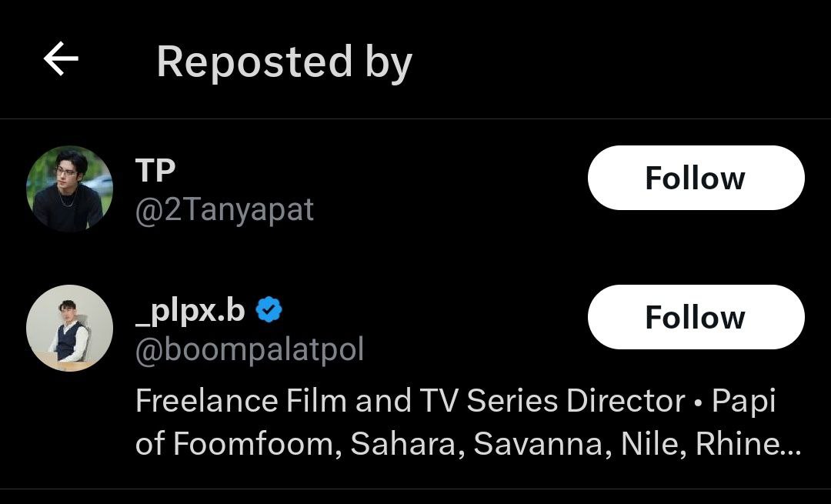Click 'Sahara' in the bio text

[405, 444]
